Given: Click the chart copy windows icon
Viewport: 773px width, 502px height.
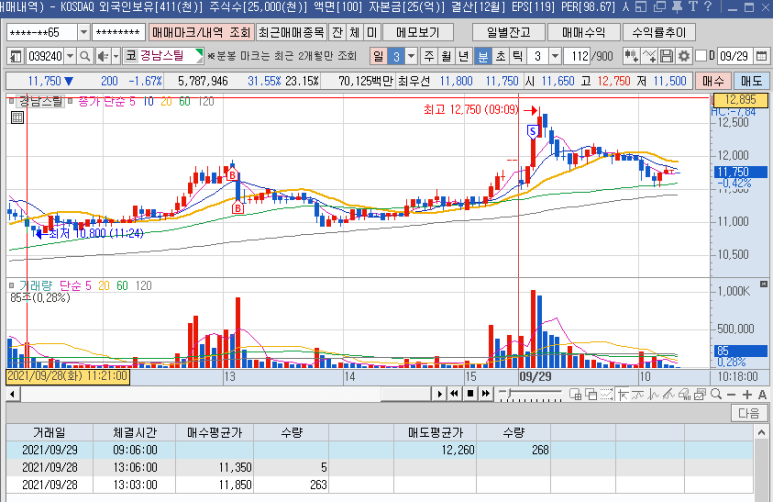Looking at the screenshot, I should pyautogui.click(x=700, y=394).
